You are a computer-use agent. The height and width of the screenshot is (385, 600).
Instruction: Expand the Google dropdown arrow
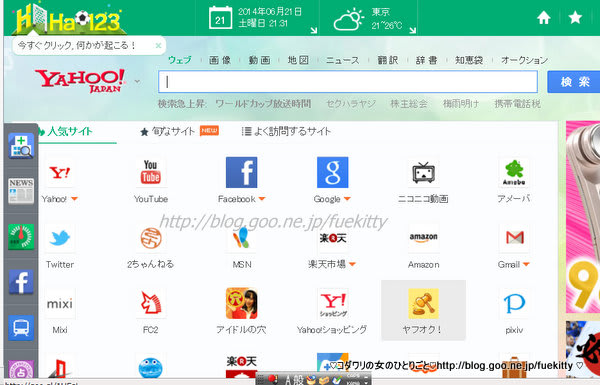[x=347, y=199]
